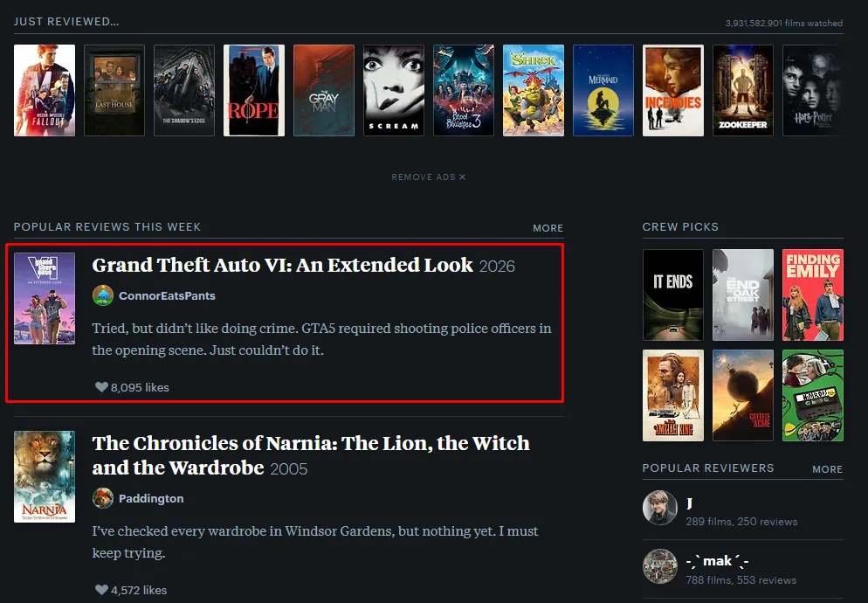This screenshot has height=603, width=868.
Task: Click the Popular Reviewers heading
Action: pyautogui.click(x=708, y=468)
